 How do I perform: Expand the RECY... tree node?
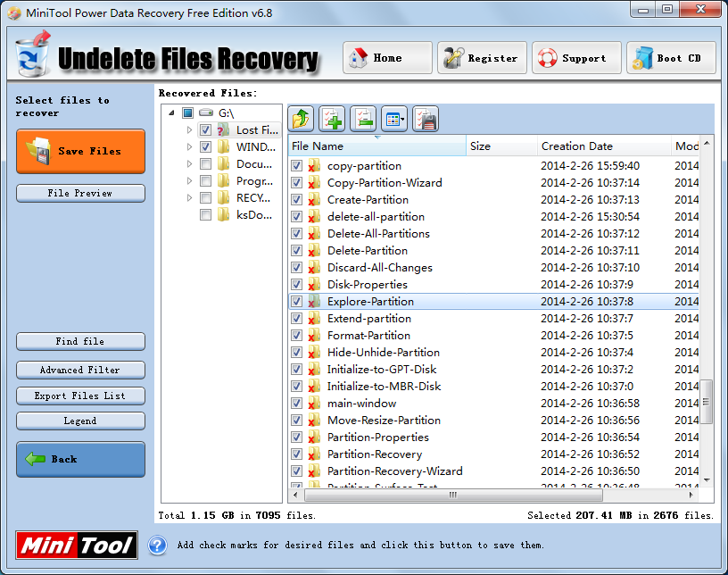pyautogui.click(x=189, y=197)
